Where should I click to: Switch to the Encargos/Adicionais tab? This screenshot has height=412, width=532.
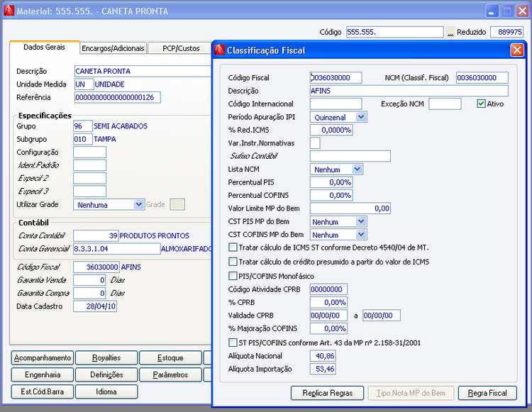[113, 48]
